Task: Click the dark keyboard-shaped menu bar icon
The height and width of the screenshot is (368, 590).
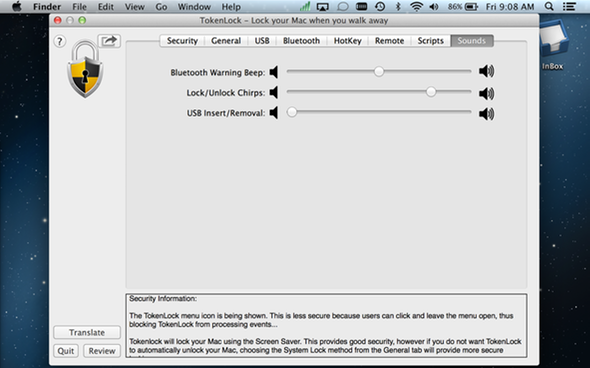Action: pos(362,6)
